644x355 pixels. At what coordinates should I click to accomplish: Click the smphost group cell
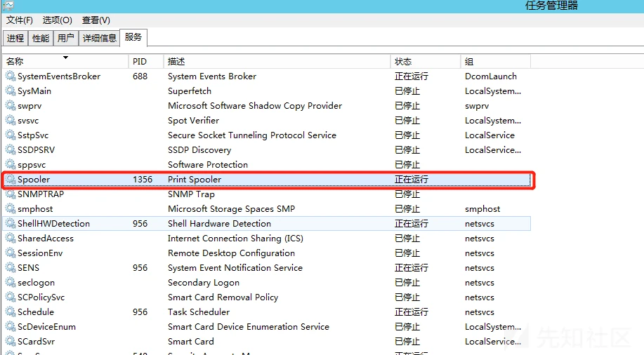482,209
